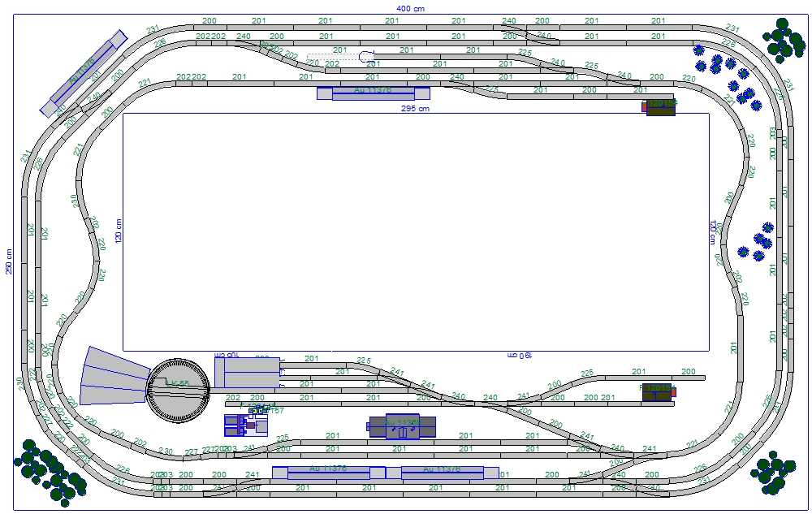Select the green tree cluster in bottom-left corner
This screenshot has width=812, height=514.
point(50,473)
